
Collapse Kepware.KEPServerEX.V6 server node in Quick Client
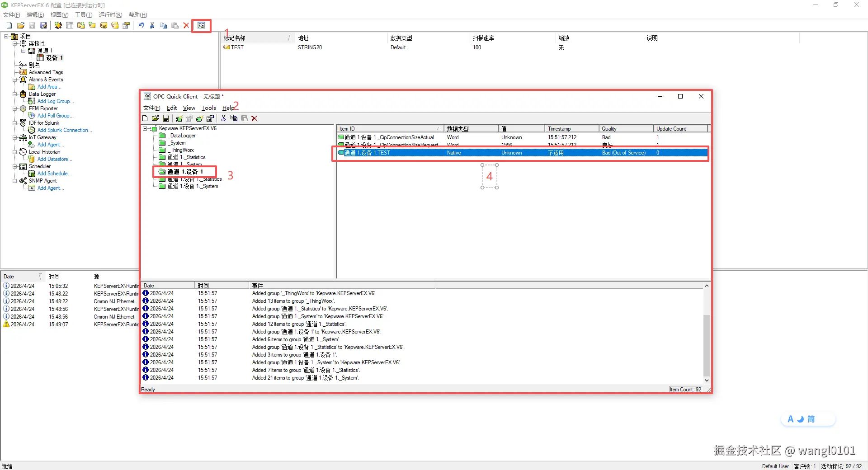pos(145,128)
